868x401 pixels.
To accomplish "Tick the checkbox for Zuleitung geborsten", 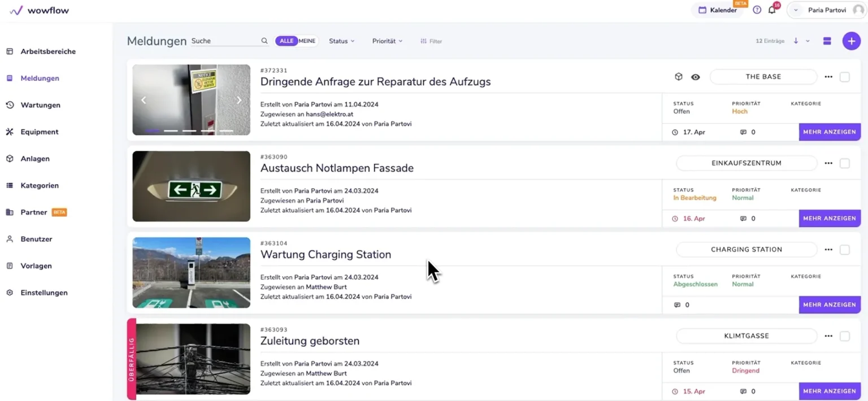I will click(x=844, y=336).
